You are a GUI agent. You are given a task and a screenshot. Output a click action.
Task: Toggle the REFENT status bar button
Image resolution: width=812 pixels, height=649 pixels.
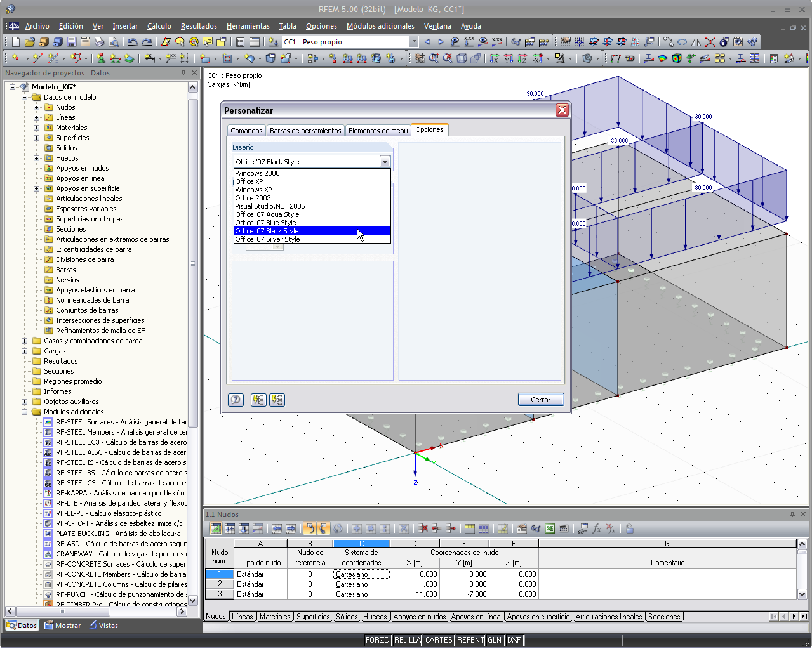pyautogui.click(x=470, y=640)
